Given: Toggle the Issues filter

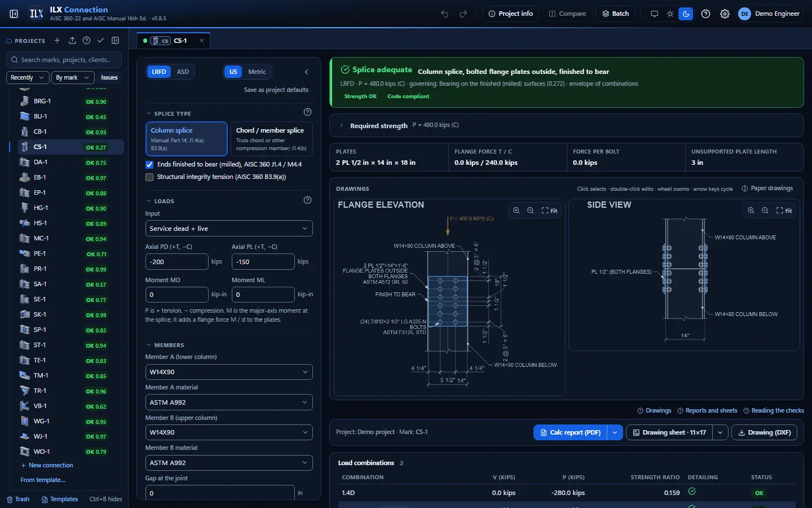Looking at the screenshot, I should pyautogui.click(x=109, y=77).
